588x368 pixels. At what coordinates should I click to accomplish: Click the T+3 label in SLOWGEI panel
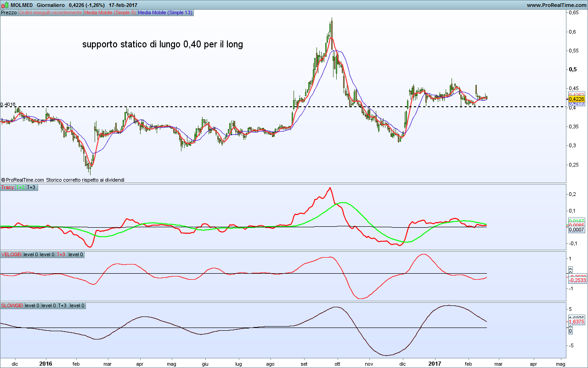(63, 305)
